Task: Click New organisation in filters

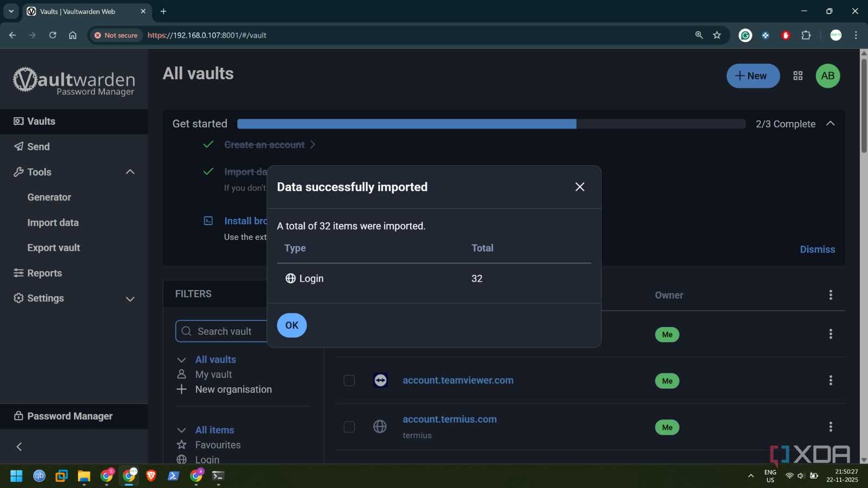Action: point(233,389)
